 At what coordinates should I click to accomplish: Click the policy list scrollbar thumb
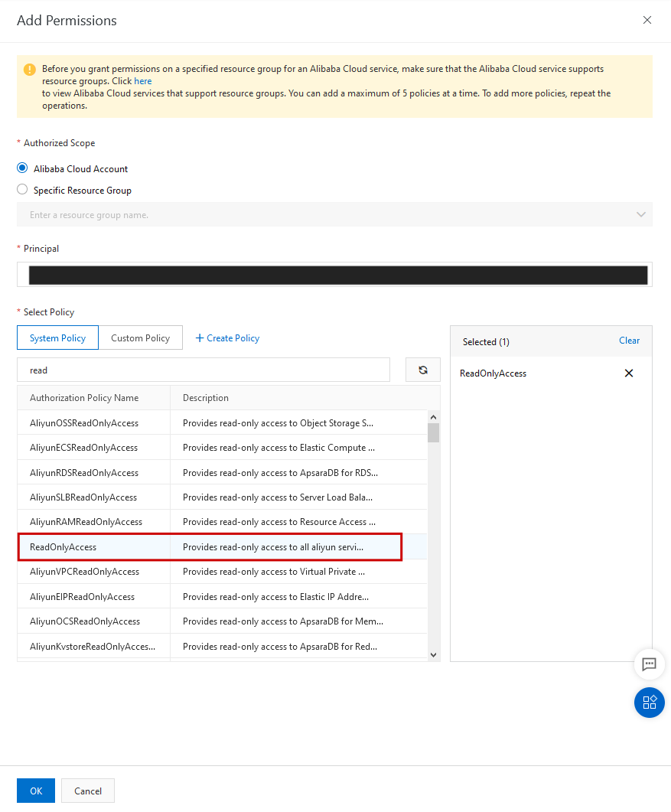(433, 432)
